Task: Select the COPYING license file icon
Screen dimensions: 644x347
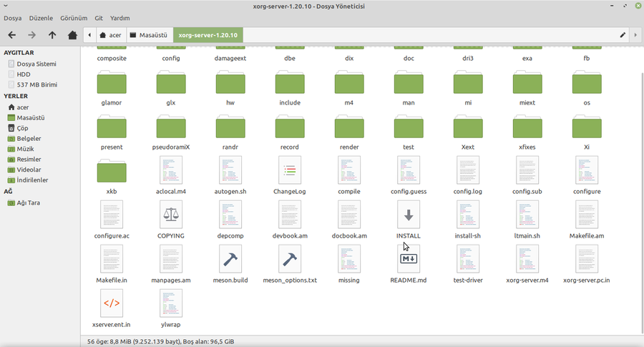Action: click(171, 215)
